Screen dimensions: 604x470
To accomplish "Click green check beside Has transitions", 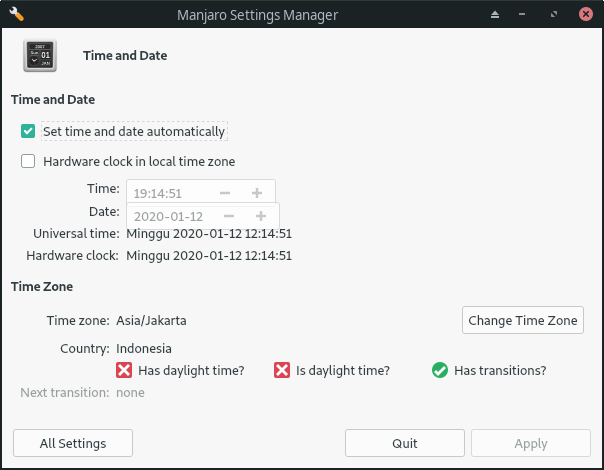I will coord(440,370).
